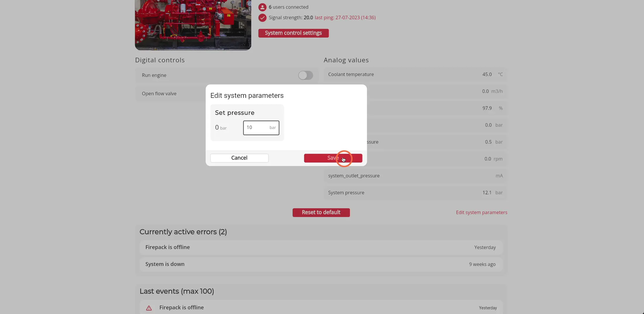Select the 'System is down' error row
Screen dimensions: 644x314
[321, 264]
